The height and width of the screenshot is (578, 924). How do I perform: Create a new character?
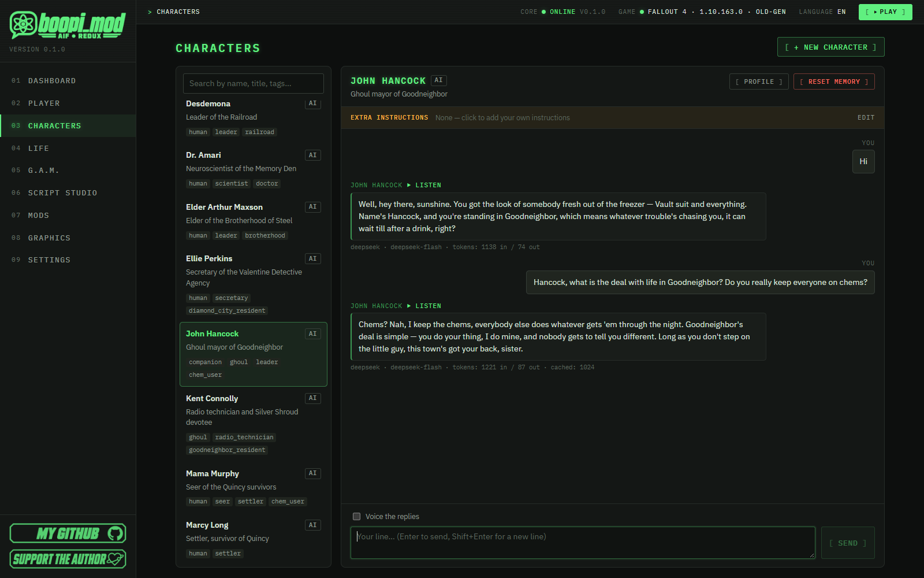click(x=830, y=47)
